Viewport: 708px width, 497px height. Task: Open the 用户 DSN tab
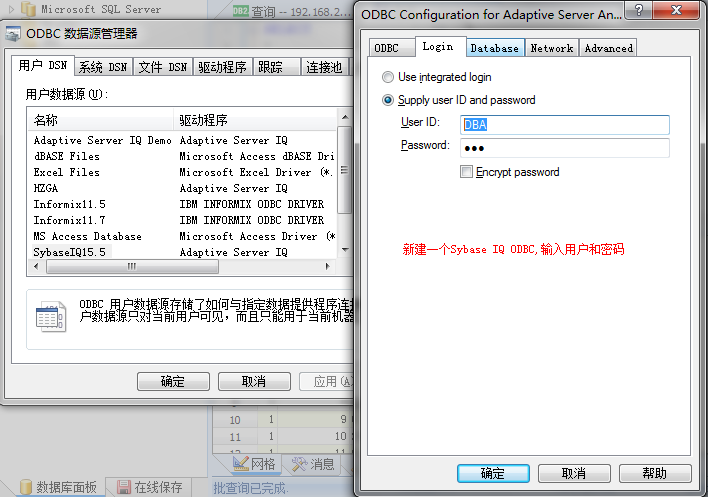pos(43,65)
